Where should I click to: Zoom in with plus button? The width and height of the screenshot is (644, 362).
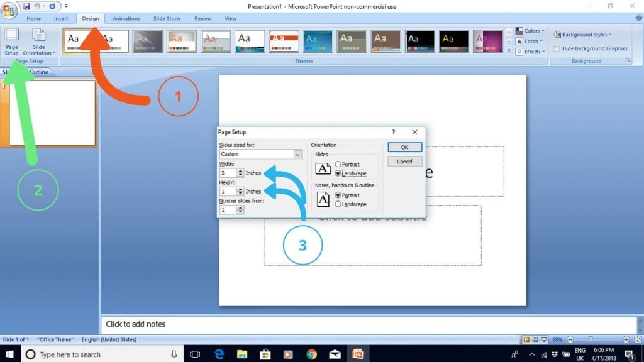point(626,340)
